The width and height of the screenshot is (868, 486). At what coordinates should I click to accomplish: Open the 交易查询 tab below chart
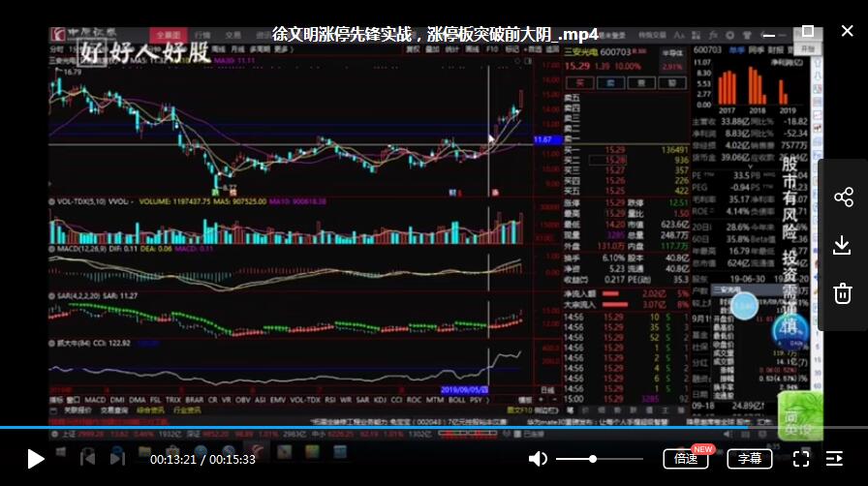point(114,410)
